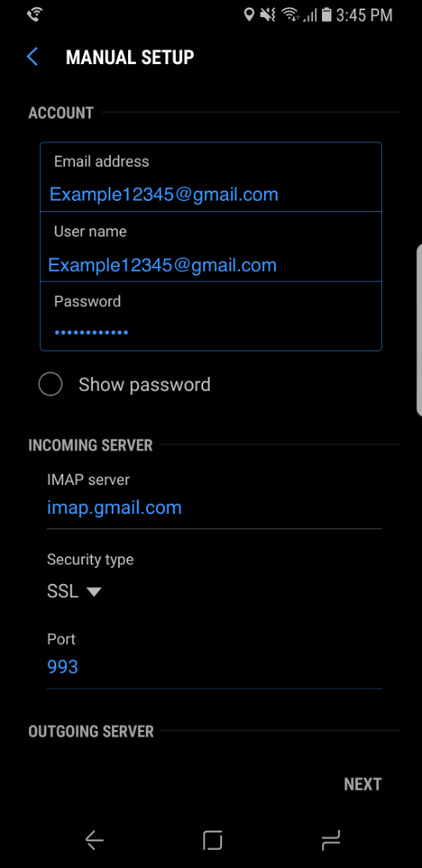
Task: Edit the User name field
Action: (211, 246)
